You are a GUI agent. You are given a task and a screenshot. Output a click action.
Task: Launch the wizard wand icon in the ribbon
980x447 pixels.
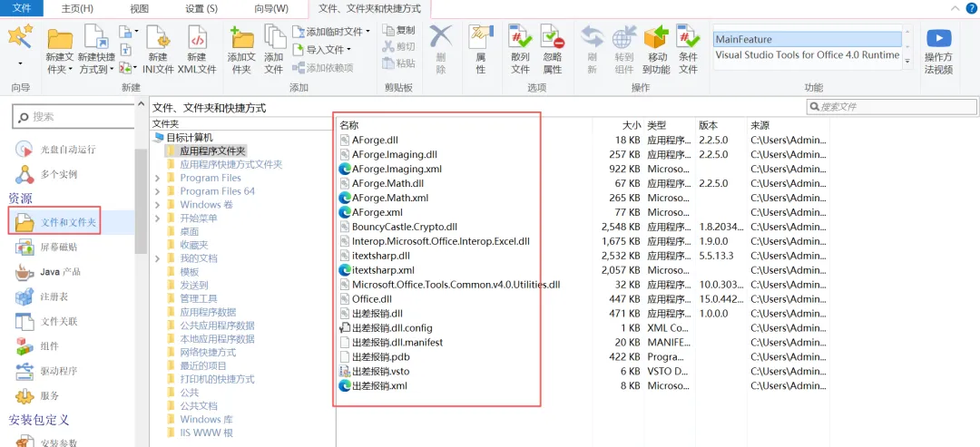point(20,37)
